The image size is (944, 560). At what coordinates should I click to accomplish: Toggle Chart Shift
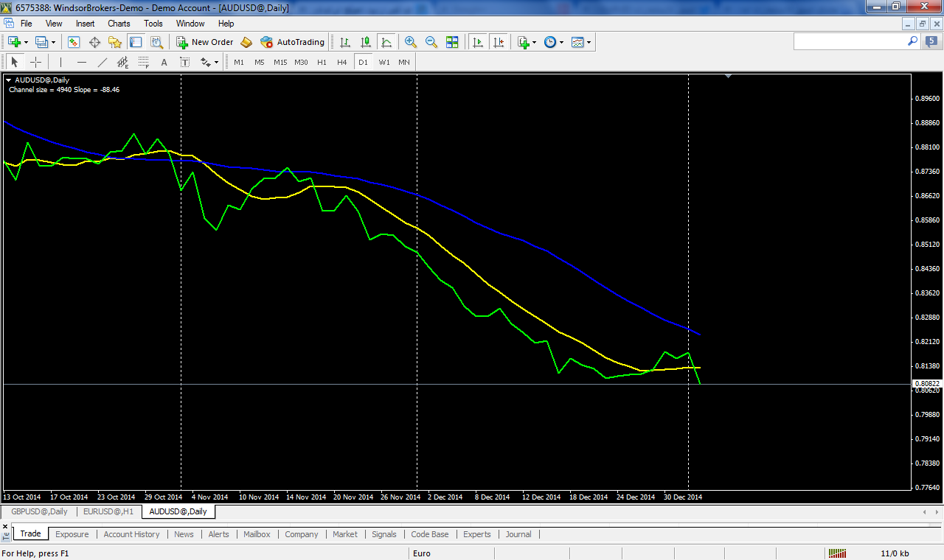(x=499, y=42)
